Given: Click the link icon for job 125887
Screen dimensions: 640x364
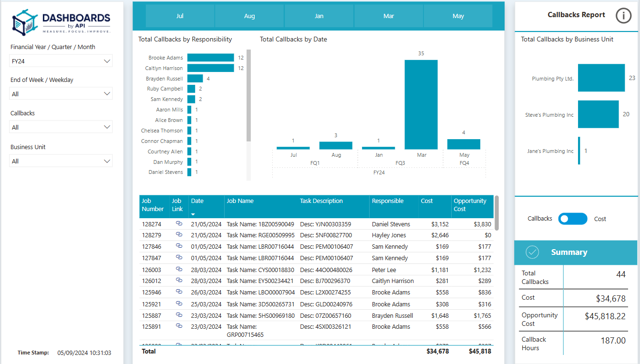Looking at the screenshot, I should 179,315.
